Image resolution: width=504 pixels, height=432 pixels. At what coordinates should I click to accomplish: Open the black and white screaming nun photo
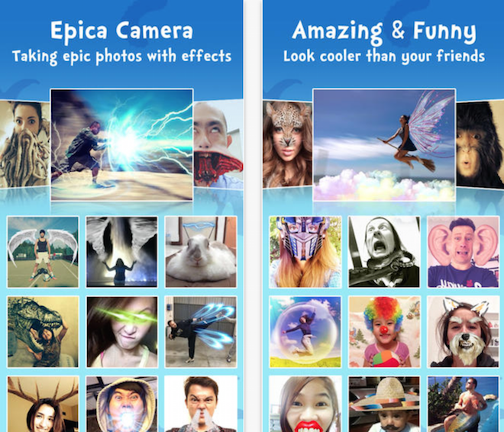tap(384, 252)
